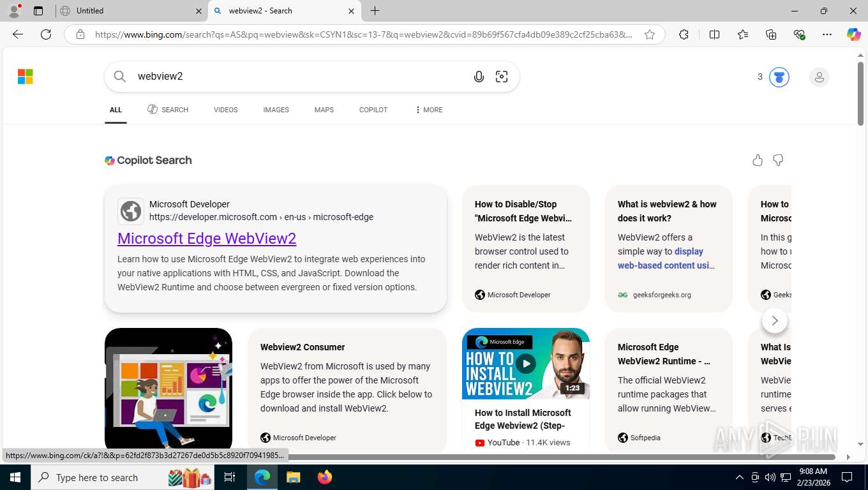Viewport: 868px width, 490px height.
Task: Go back with the back arrow
Action: tap(18, 34)
